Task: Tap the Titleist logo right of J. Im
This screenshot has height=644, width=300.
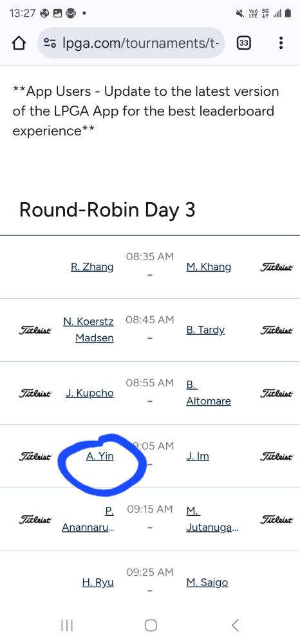Action: coord(277,457)
